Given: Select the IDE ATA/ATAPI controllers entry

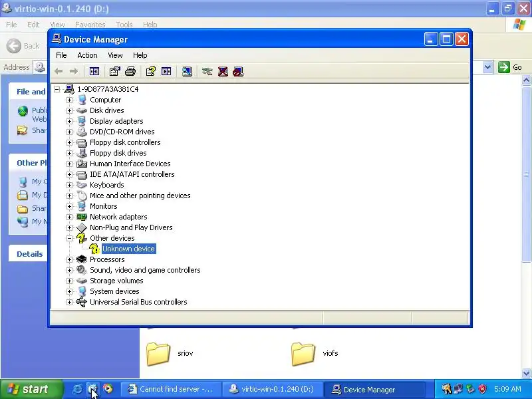Looking at the screenshot, I should (132, 174).
